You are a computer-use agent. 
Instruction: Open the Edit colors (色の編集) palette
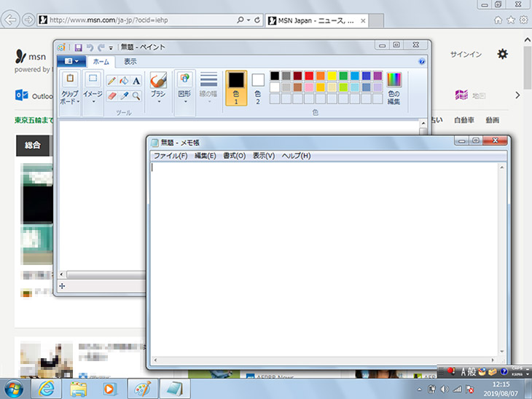[394, 88]
